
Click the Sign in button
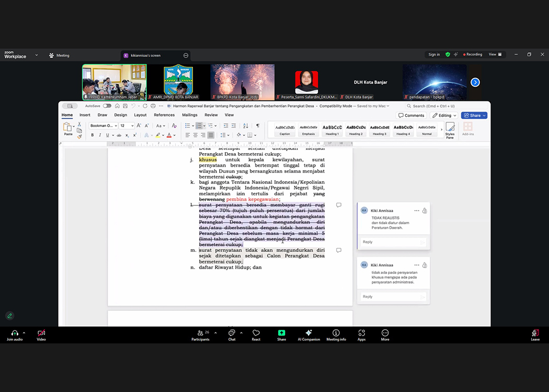[x=434, y=54]
